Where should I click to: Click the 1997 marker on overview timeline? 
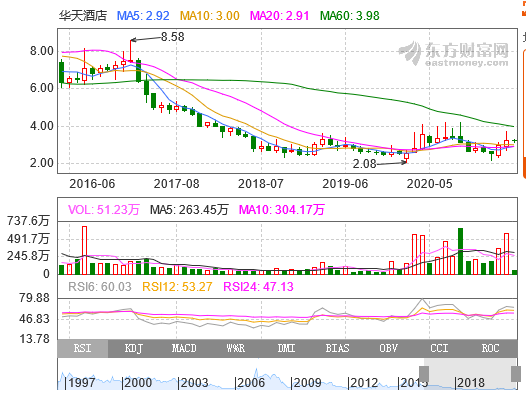coord(82,382)
